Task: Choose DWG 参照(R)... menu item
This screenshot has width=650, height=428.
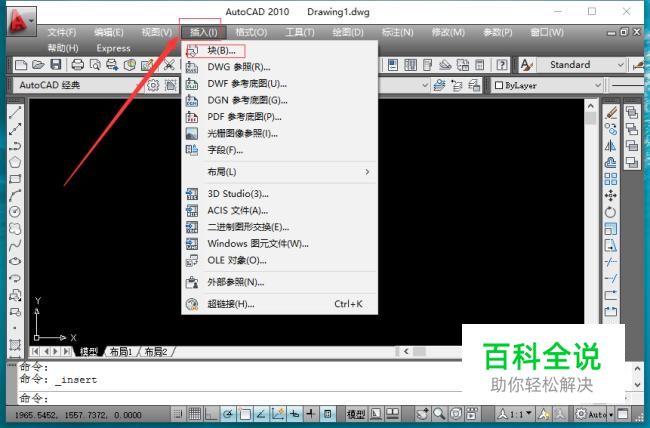Action: tap(280, 67)
